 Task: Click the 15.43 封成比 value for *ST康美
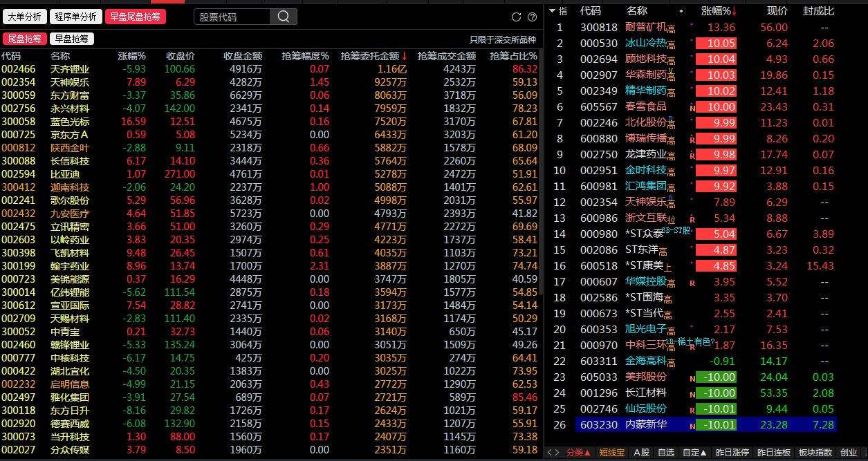click(x=821, y=266)
